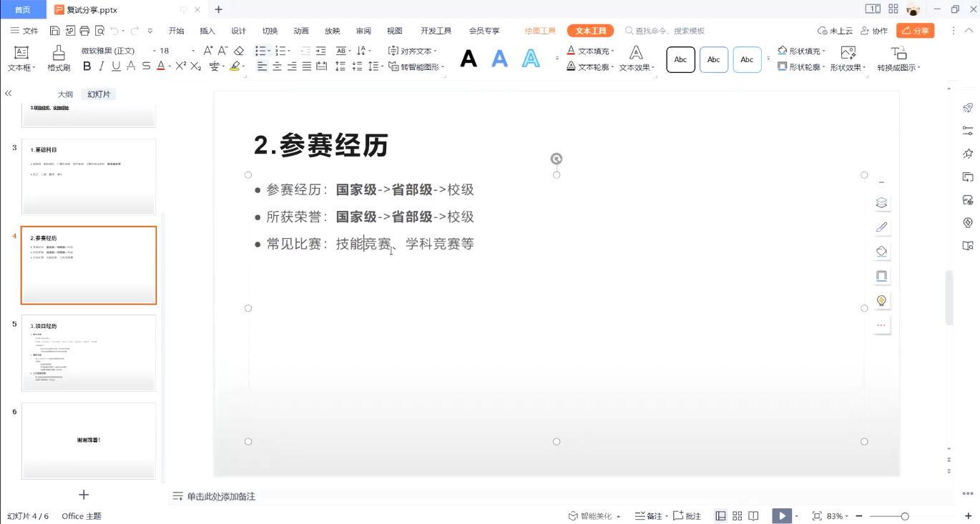Switch to the 插入 ribbon tab
This screenshot has width=980, height=524.
(207, 31)
